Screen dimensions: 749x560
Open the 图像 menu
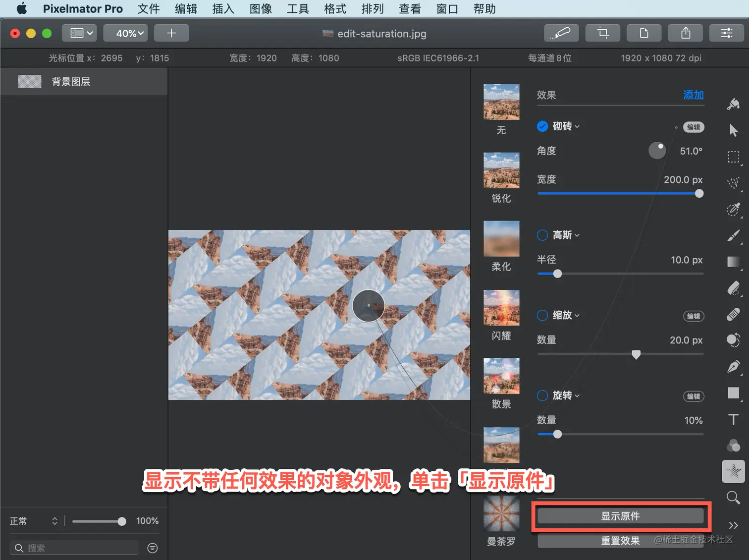(261, 9)
